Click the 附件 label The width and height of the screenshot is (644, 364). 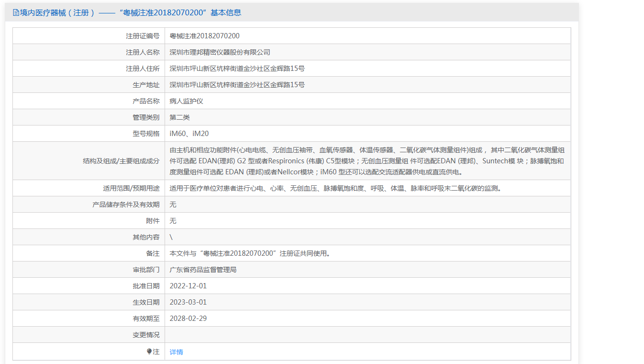(x=153, y=221)
